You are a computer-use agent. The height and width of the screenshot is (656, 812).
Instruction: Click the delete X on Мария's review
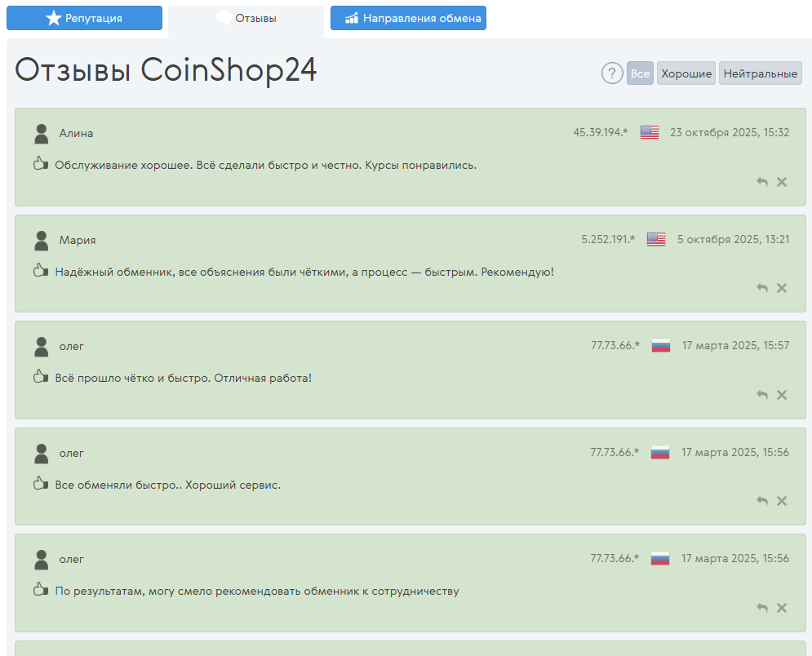pos(782,288)
